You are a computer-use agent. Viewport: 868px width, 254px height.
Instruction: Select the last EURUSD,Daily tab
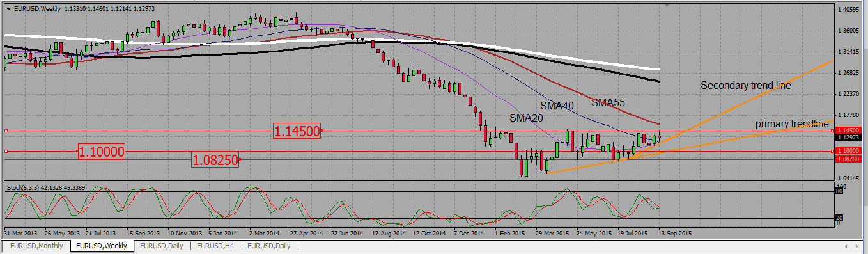coord(269,246)
